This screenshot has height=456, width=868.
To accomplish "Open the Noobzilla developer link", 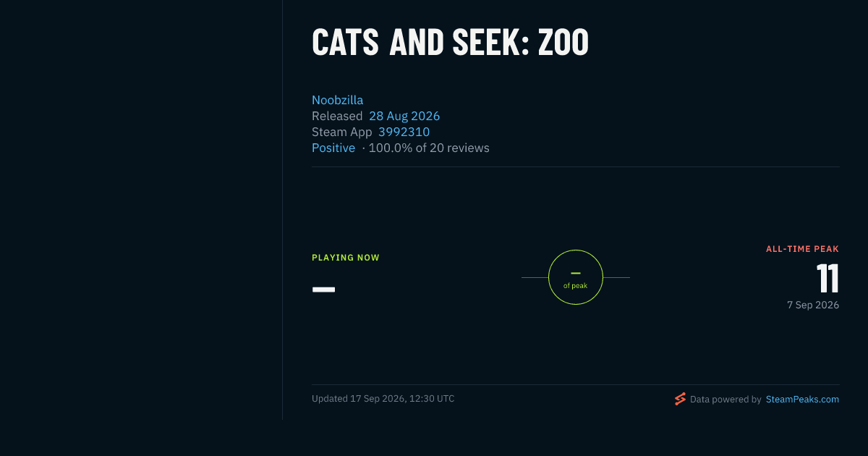I will 337,100.
